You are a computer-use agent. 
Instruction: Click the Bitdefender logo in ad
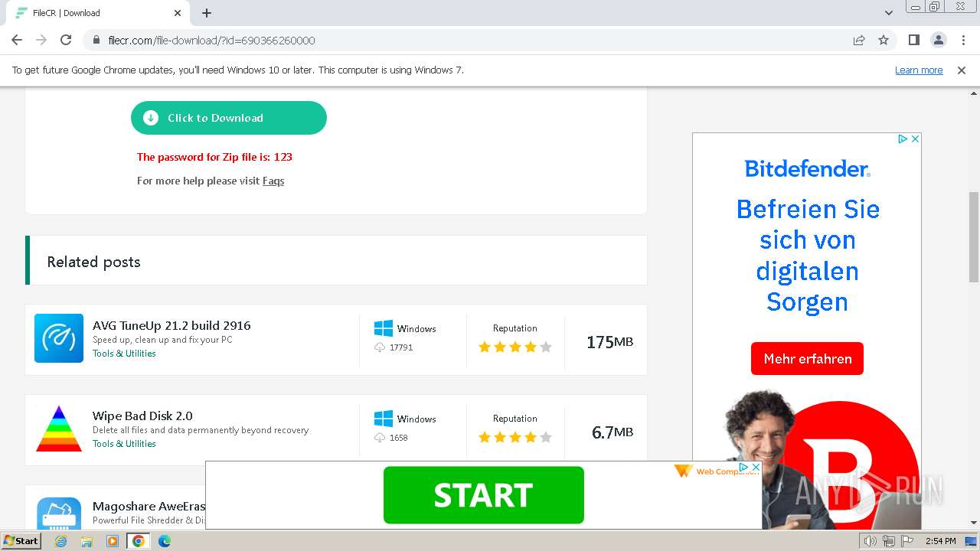coord(807,168)
